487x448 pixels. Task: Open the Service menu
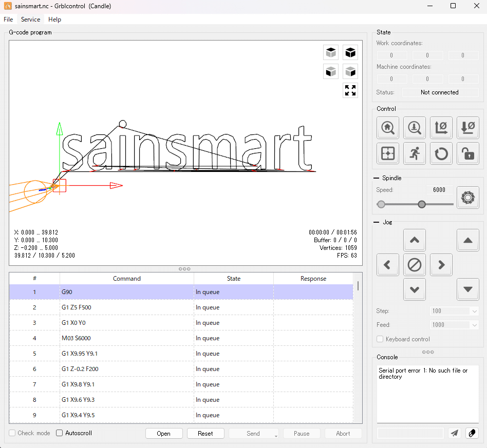click(30, 19)
